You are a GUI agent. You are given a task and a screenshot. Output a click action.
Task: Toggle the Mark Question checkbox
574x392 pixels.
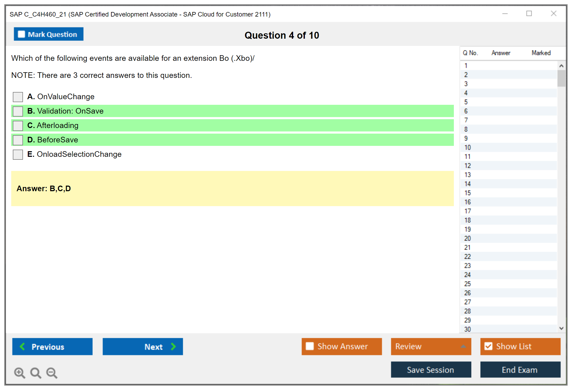[21, 34]
